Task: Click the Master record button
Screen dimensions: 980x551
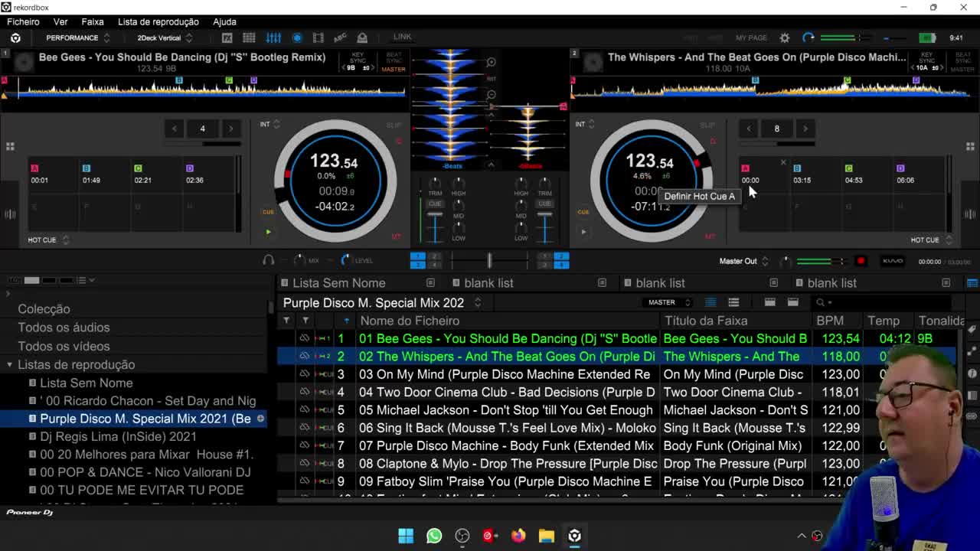Action: (x=861, y=261)
